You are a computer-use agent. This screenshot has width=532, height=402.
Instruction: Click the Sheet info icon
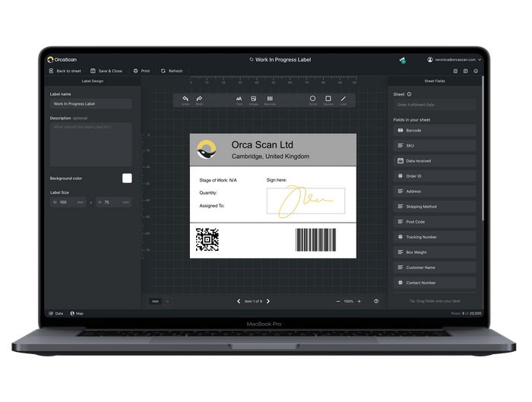(x=409, y=94)
